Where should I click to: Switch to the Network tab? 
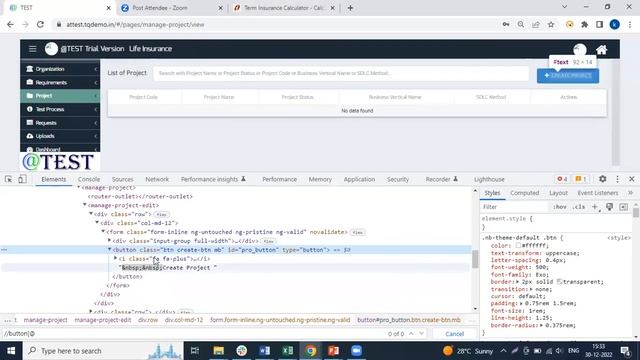coord(157,179)
